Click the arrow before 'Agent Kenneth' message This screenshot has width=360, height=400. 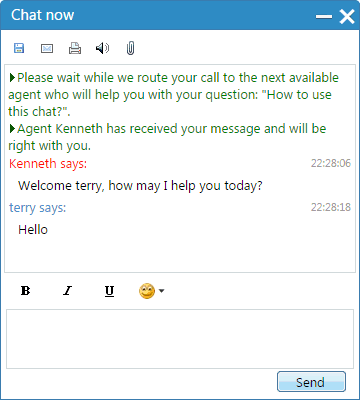click(x=12, y=129)
